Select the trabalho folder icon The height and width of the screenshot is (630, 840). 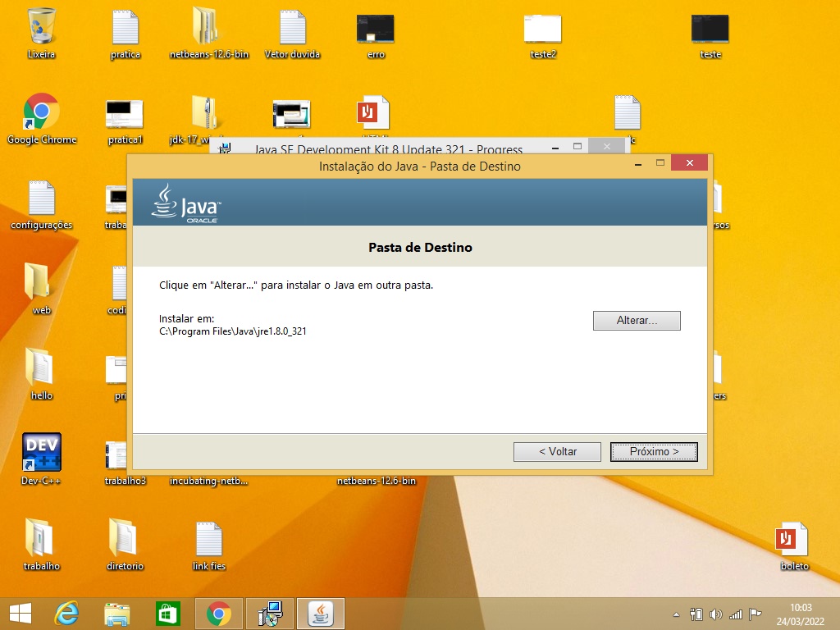tap(41, 544)
